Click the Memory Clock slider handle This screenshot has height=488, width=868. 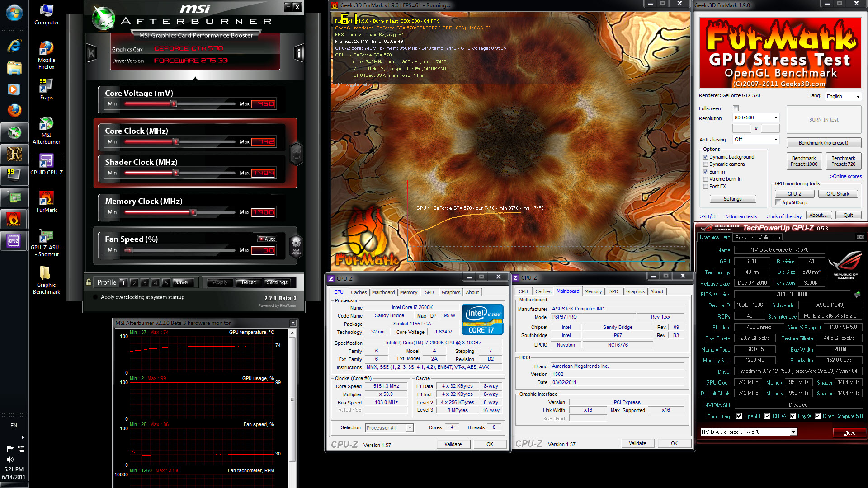(x=193, y=212)
